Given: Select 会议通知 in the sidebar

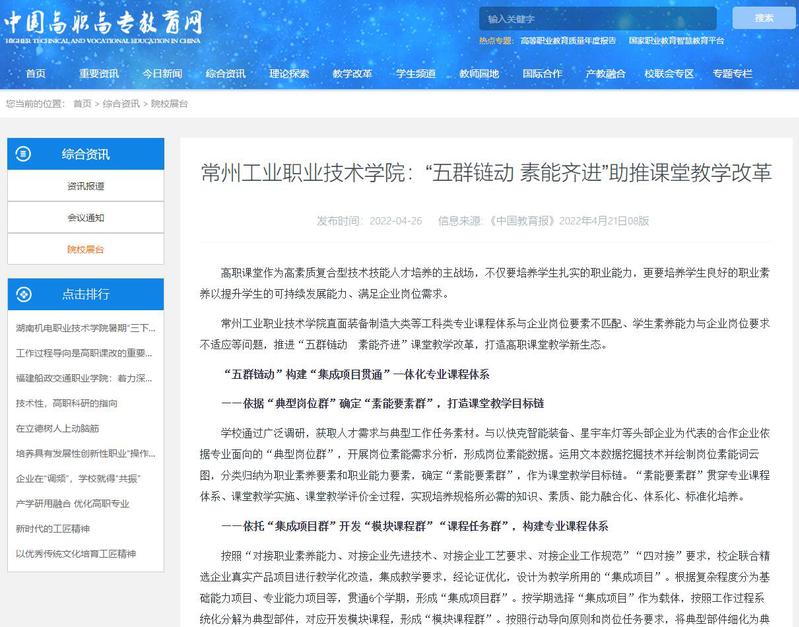Looking at the screenshot, I should pos(86,218).
